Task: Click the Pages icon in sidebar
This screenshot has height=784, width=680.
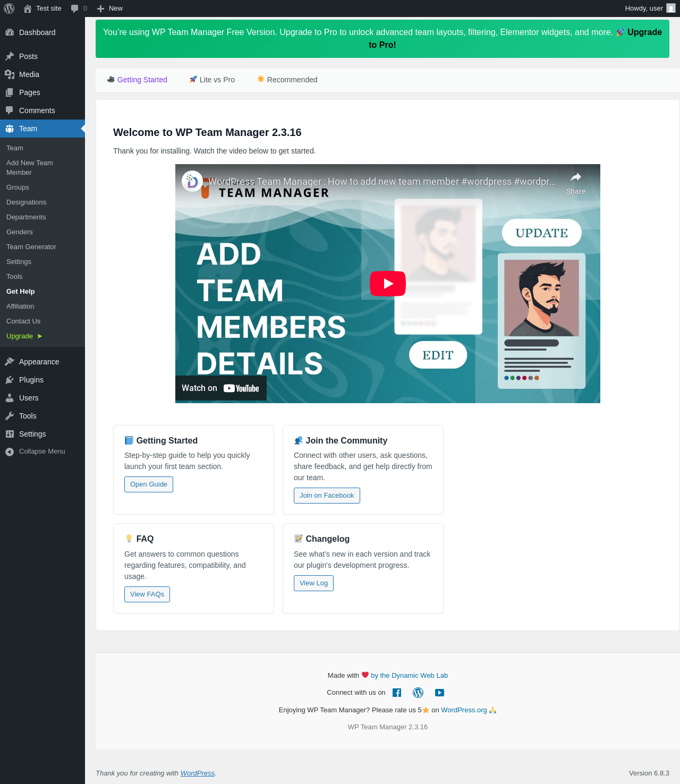Action: (10, 92)
